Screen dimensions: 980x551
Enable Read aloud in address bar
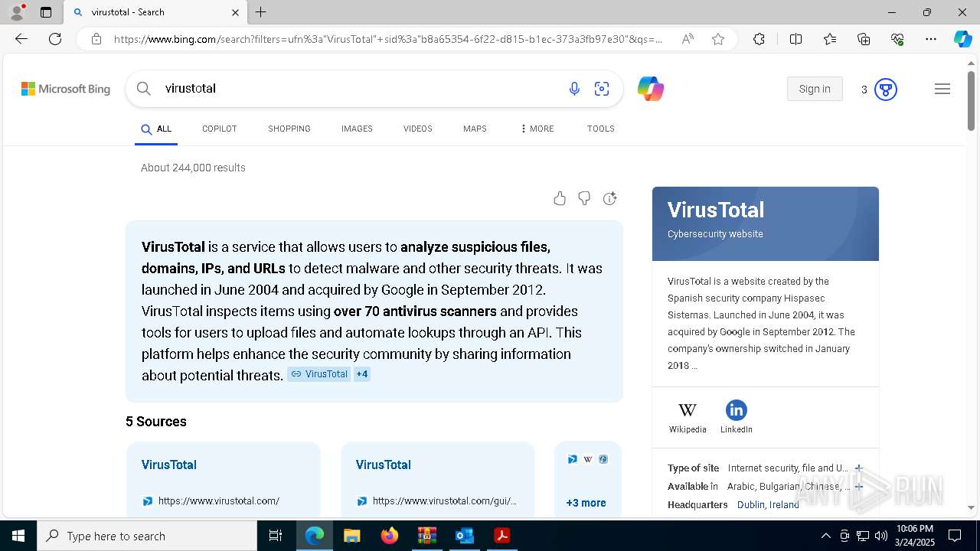688,39
